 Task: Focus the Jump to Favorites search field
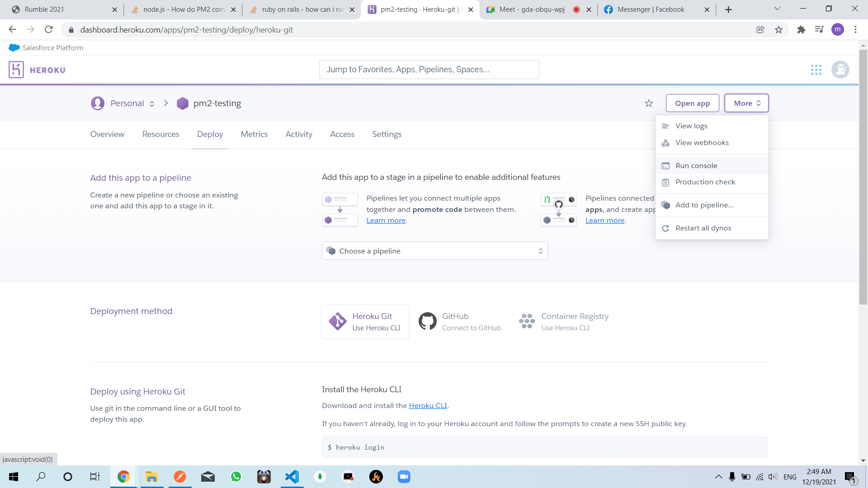429,70
